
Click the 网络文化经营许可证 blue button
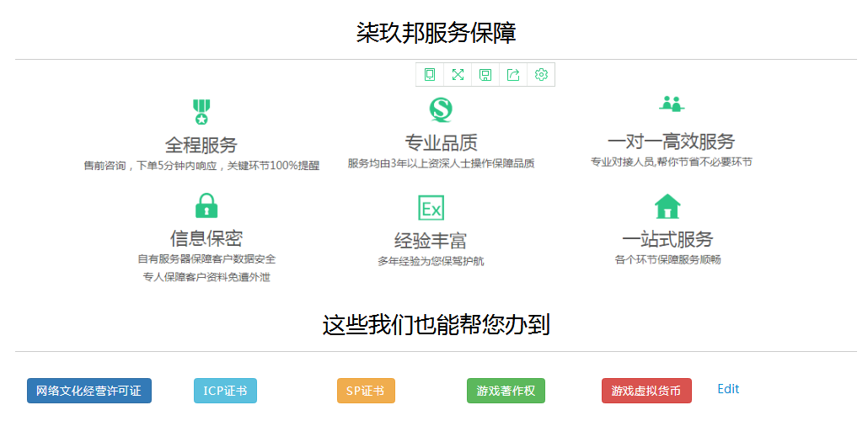coord(89,391)
